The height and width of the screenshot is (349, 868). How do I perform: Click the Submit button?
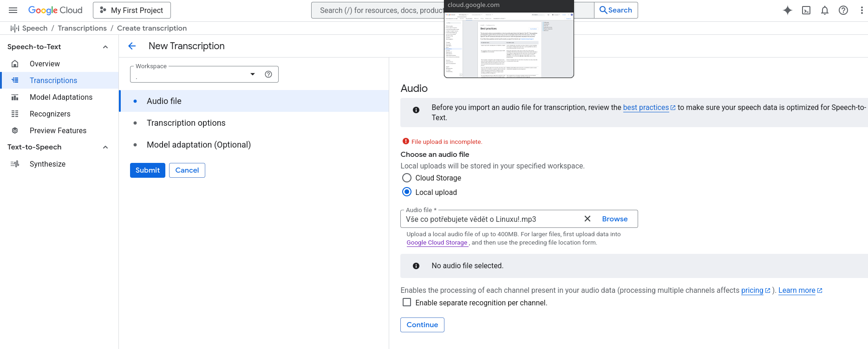(x=147, y=170)
